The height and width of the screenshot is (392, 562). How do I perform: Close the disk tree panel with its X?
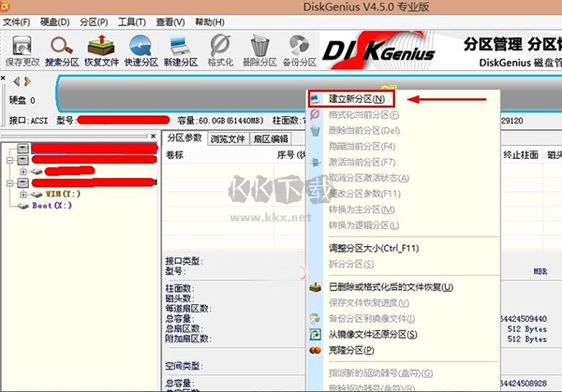[x=154, y=136]
